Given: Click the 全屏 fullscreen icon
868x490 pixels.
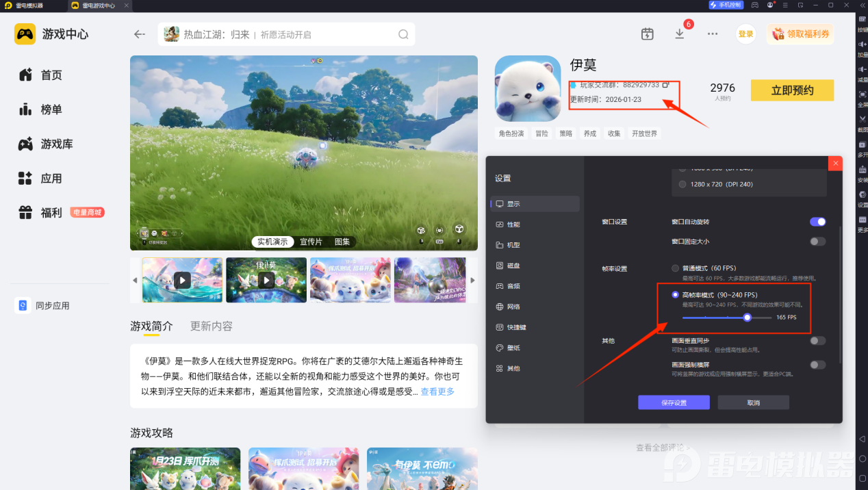Looking at the screenshot, I should [863, 94].
